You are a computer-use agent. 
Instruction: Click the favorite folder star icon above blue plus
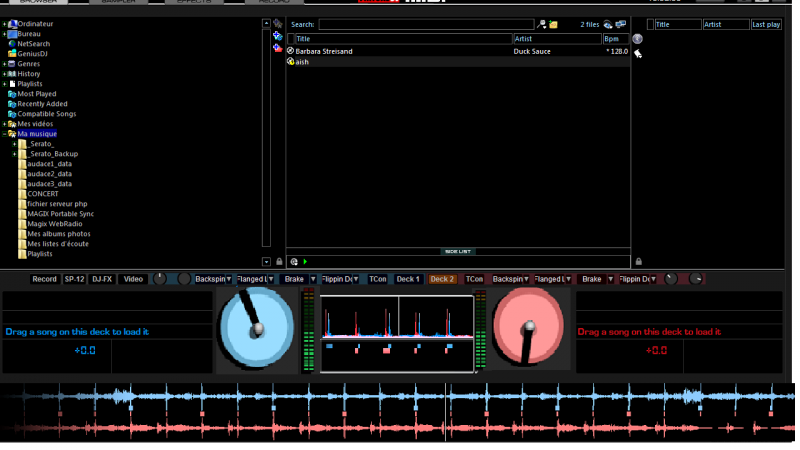[277, 23]
